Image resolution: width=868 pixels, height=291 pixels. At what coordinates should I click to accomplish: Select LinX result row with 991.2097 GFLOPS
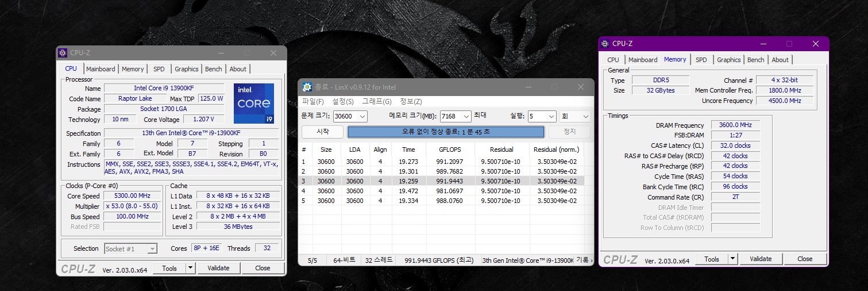(442, 162)
